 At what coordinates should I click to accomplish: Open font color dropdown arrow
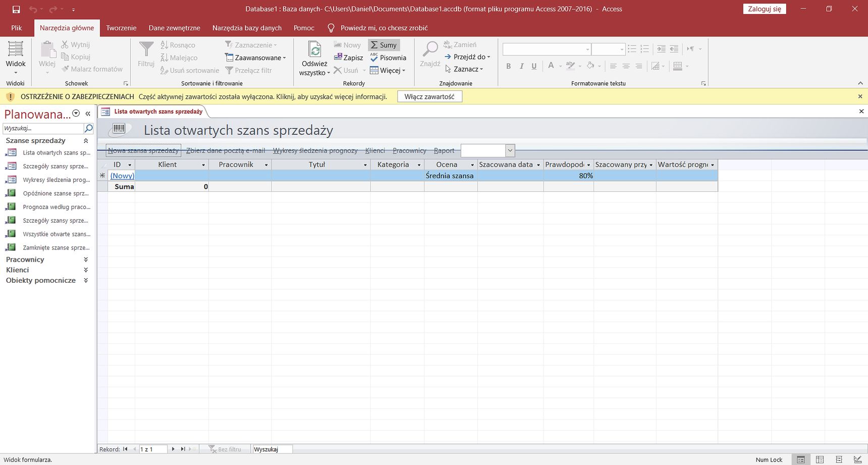(x=560, y=66)
